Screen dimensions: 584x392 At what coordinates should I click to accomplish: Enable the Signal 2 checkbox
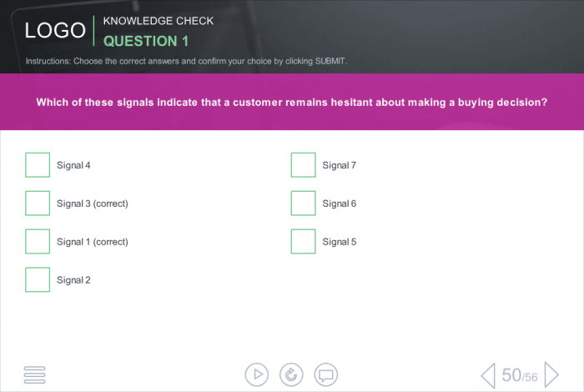[38, 280]
